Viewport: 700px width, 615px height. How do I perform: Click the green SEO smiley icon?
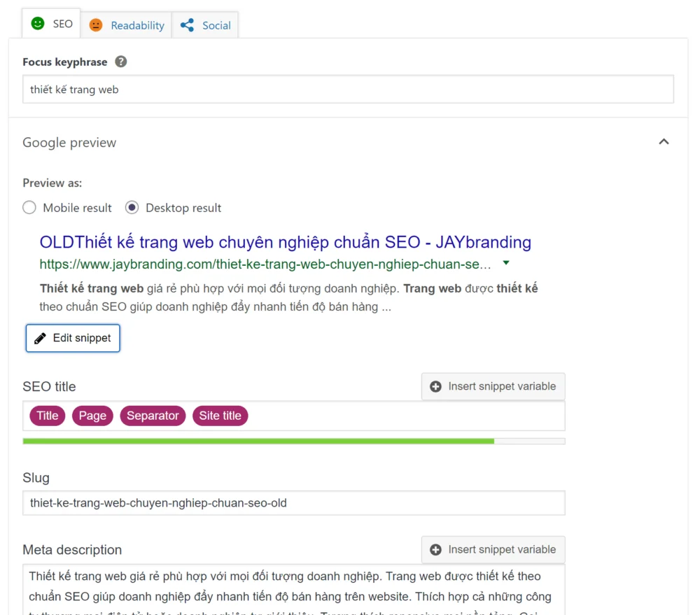click(38, 23)
